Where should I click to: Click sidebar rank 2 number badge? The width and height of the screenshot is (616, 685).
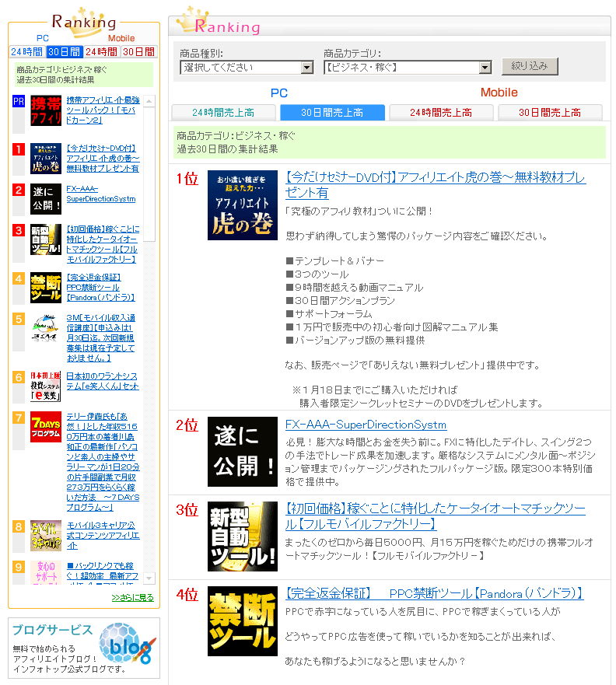coord(19,190)
